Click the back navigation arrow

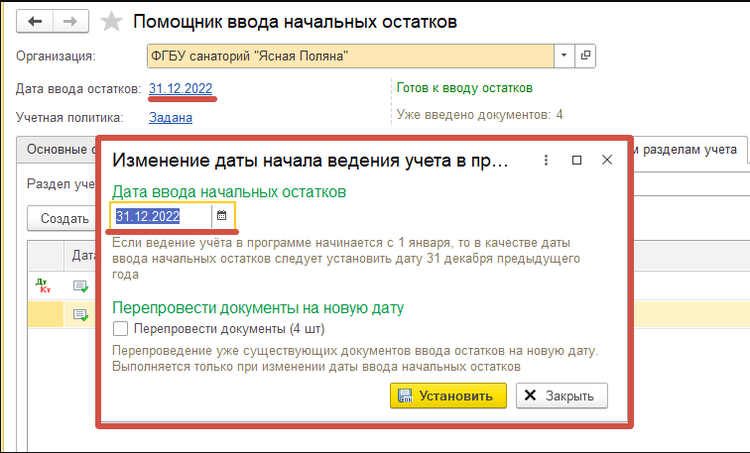coord(37,21)
